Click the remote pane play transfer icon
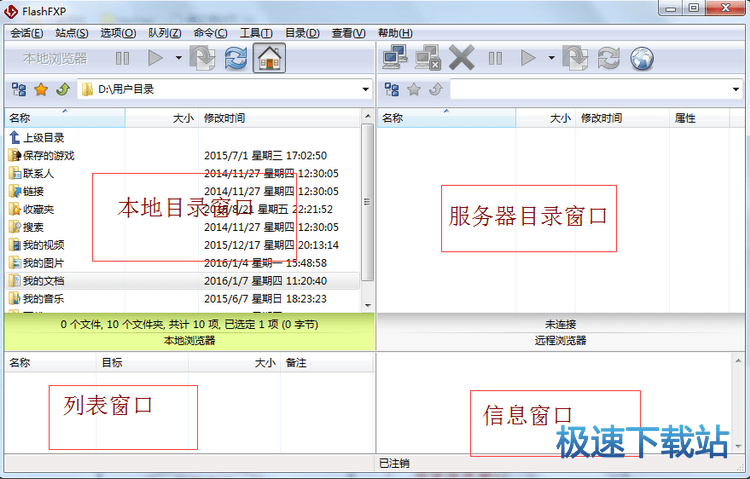 tap(528, 58)
